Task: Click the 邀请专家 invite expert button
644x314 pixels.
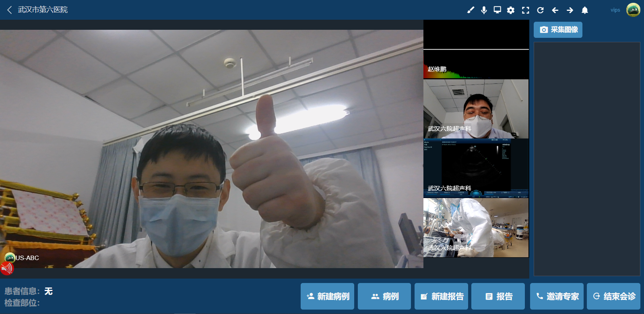Action: tap(557, 296)
